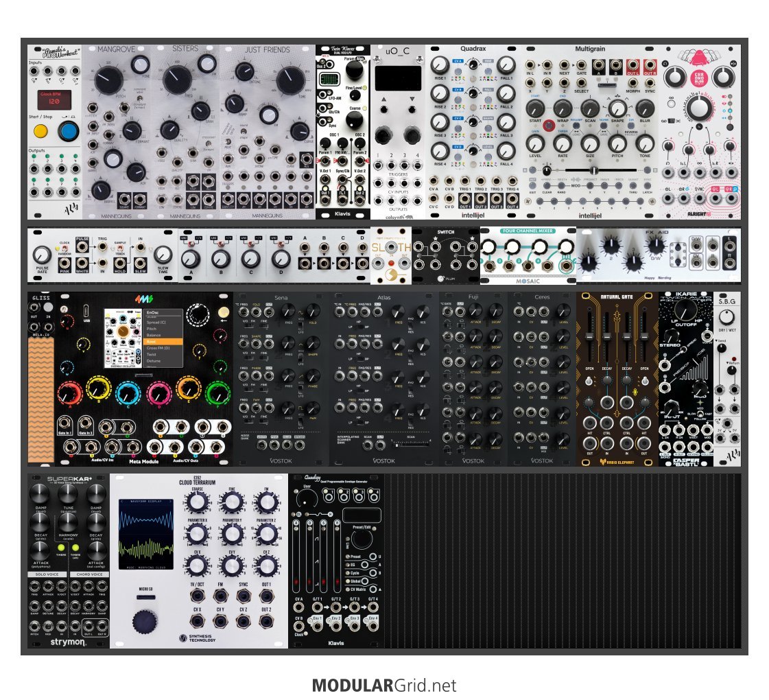Click the FREQ knob on Sisters

point(178,80)
